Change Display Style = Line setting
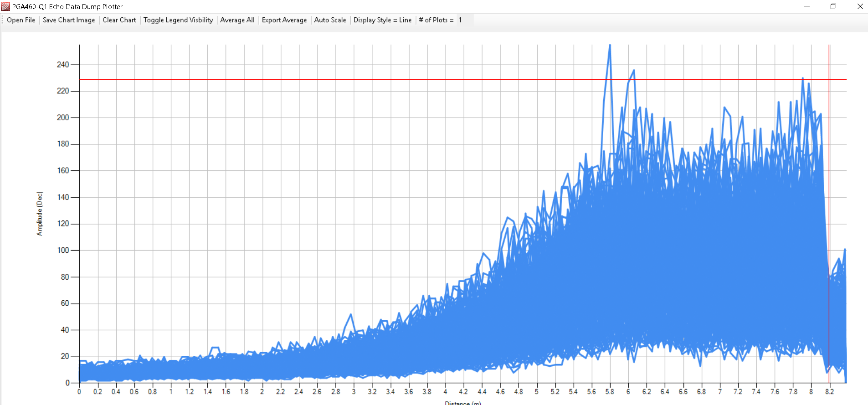This screenshot has width=868, height=405. [383, 20]
